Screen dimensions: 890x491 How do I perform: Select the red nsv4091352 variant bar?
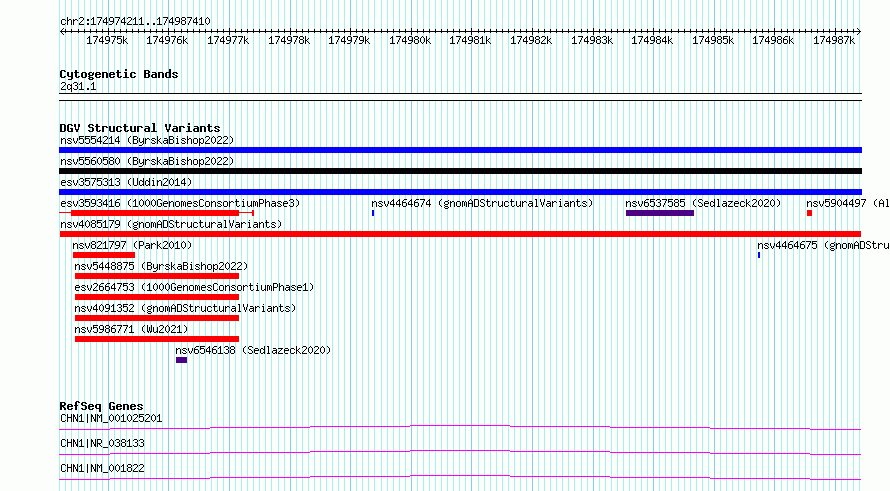pos(157,318)
